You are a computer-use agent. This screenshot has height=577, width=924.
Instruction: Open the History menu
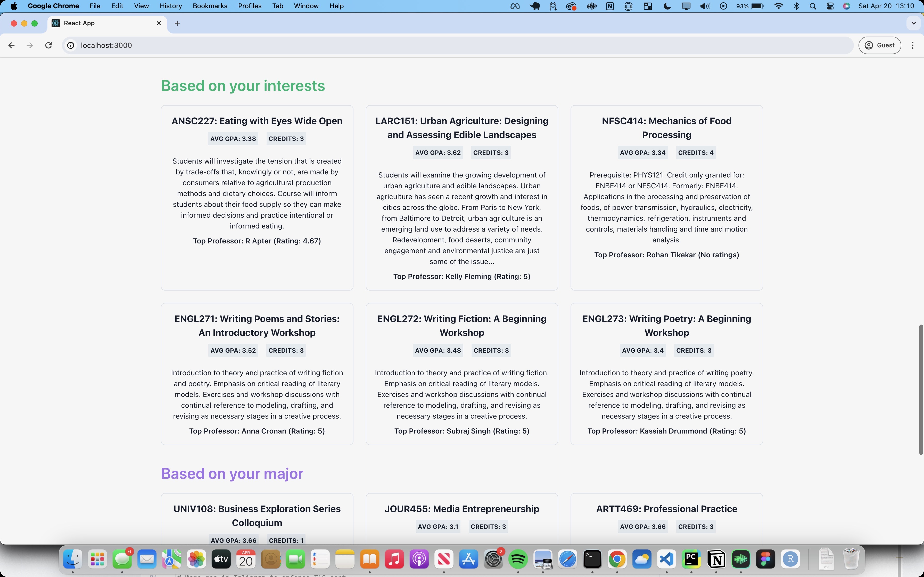(x=170, y=6)
